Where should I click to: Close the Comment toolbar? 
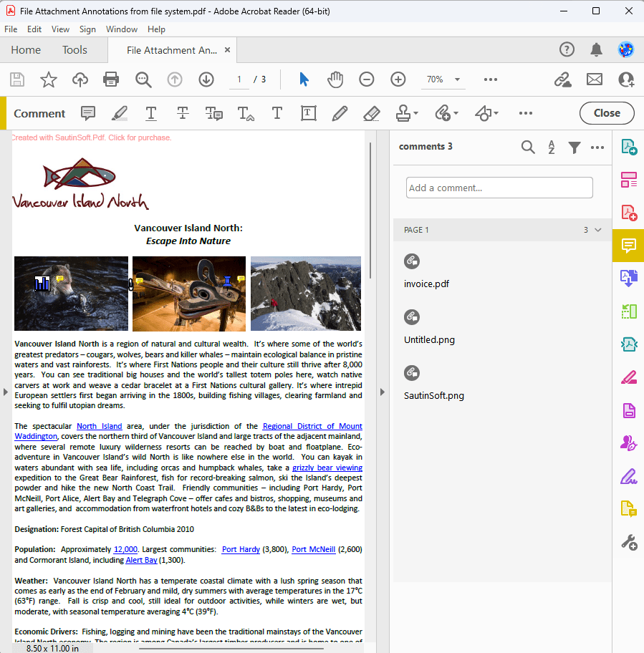(606, 113)
